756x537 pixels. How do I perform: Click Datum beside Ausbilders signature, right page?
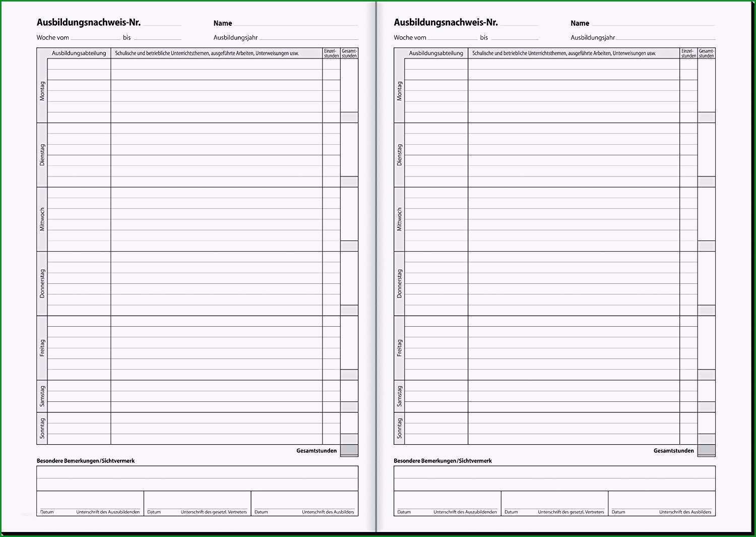pyautogui.click(x=618, y=512)
